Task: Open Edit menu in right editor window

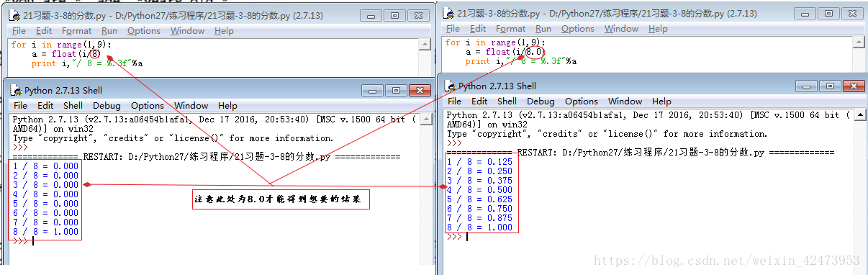Action: click(x=478, y=29)
